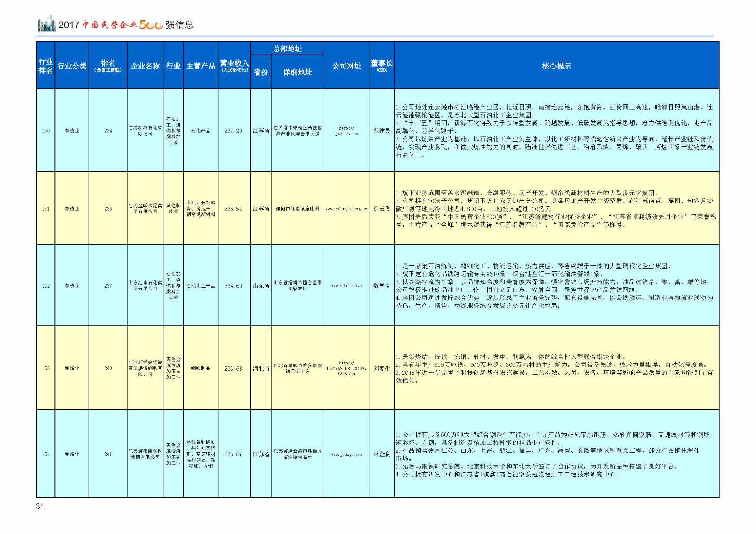Viewport: 756px width, 534px height.
Task: Click address cell 江苏省连云港市赣榆区柘汪镇响石村
Action: pyautogui.click(x=298, y=454)
